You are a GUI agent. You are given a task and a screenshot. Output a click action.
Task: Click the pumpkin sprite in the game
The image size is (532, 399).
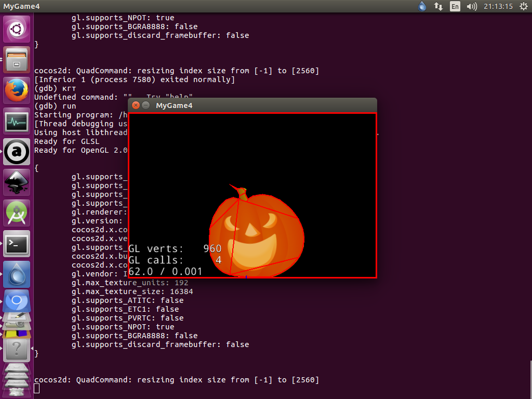(x=257, y=234)
